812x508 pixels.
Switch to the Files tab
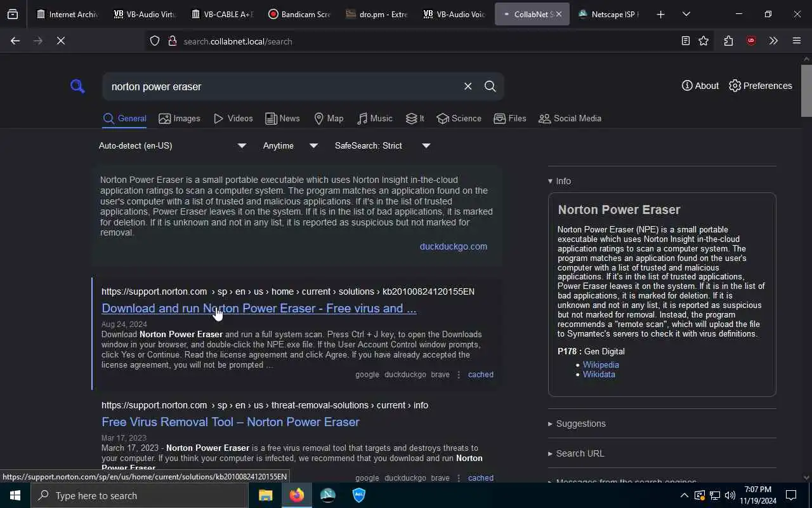pos(510,118)
